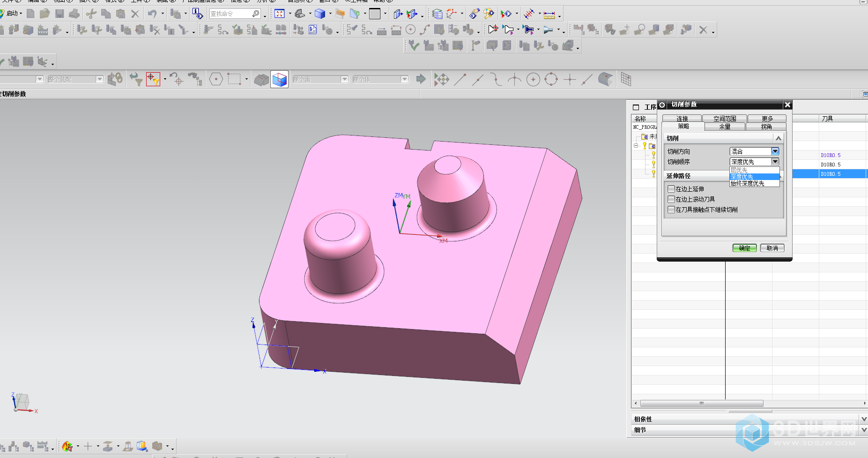Click the highlighted blue cube face-selection icon
Image resolution: width=868 pixels, height=458 pixels.
pyautogui.click(x=280, y=79)
